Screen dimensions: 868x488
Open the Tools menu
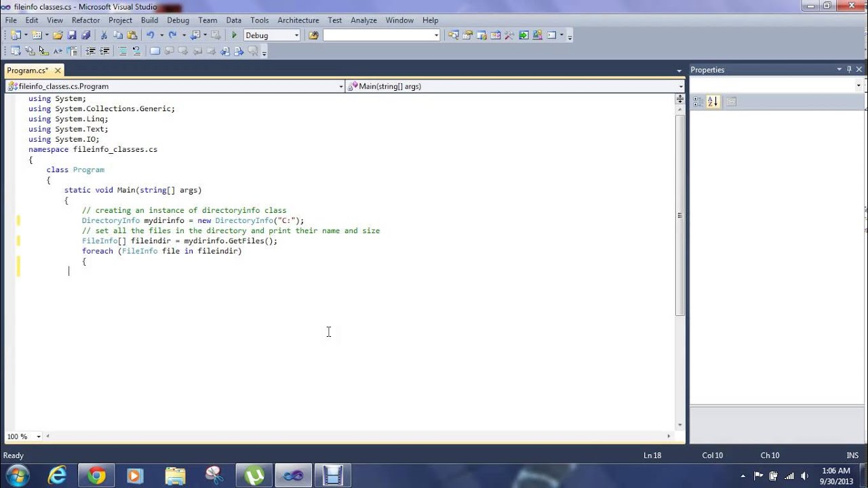[260, 20]
